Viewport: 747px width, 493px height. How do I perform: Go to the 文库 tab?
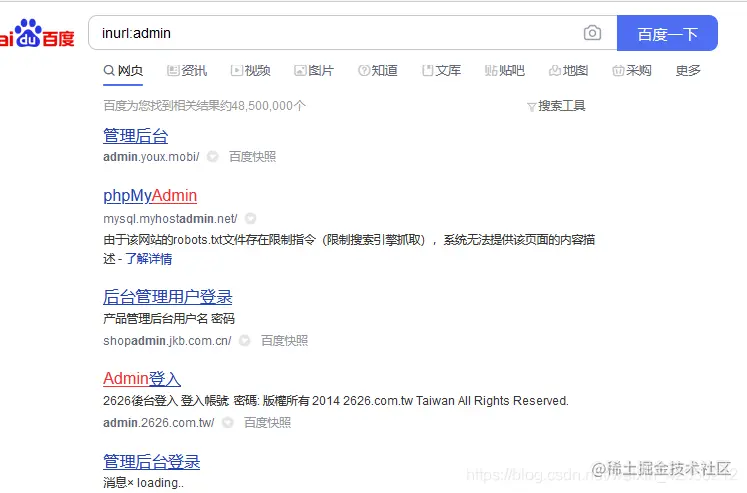[441, 70]
